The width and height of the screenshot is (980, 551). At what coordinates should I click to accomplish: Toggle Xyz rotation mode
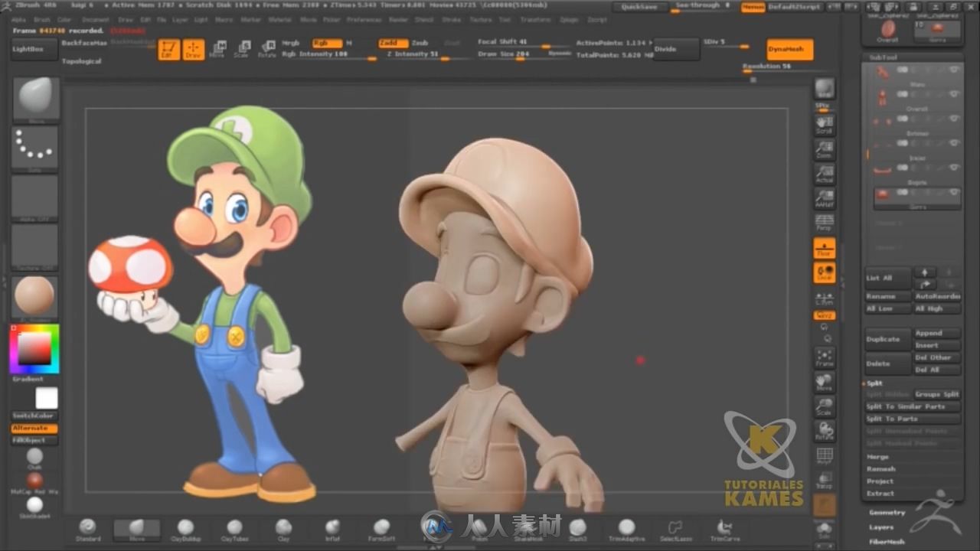point(824,315)
